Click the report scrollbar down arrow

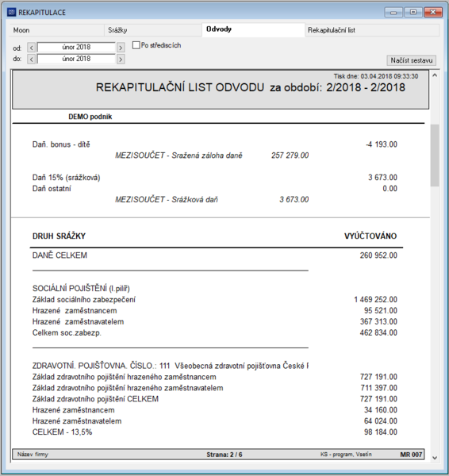tap(435, 458)
